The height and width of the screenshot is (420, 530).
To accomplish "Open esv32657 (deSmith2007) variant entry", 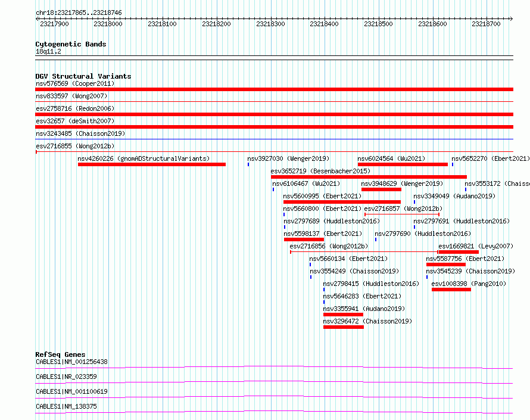I will (x=75, y=121).
